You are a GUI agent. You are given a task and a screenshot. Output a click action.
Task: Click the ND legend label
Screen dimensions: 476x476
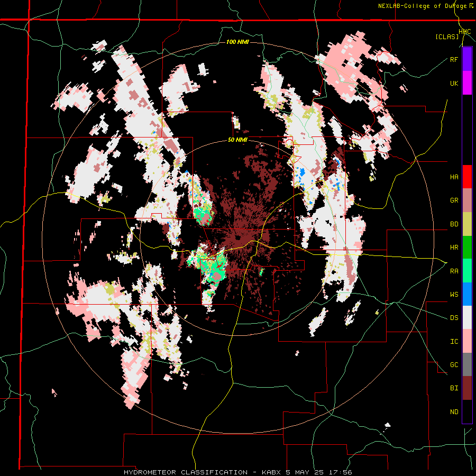[x=454, y=412]
